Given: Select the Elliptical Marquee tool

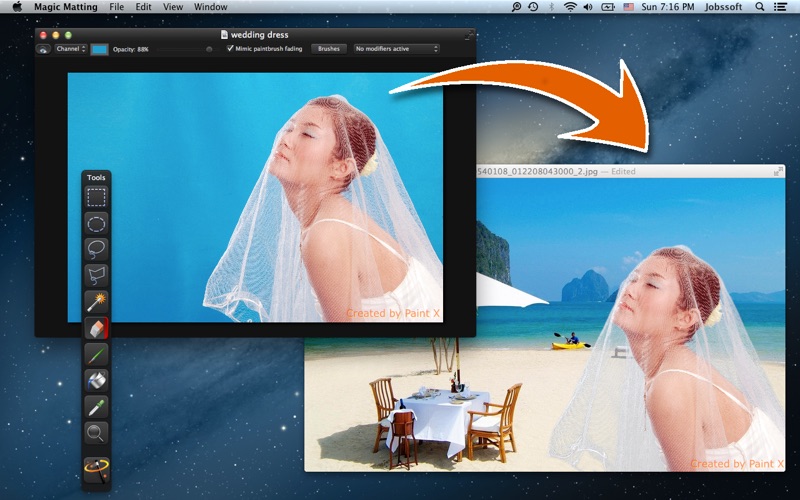Looking at the screenshot, I should coord(96,223).
